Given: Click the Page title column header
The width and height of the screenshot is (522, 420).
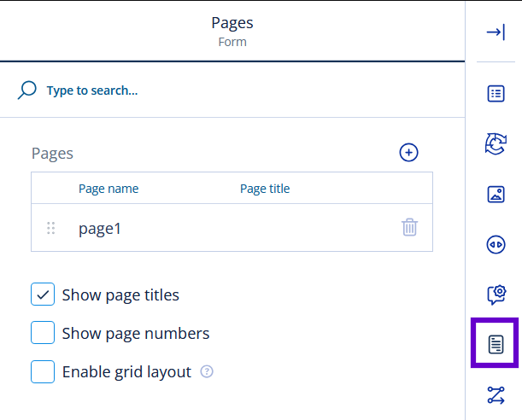Looking at the screenshot, I should coord(265,189).
